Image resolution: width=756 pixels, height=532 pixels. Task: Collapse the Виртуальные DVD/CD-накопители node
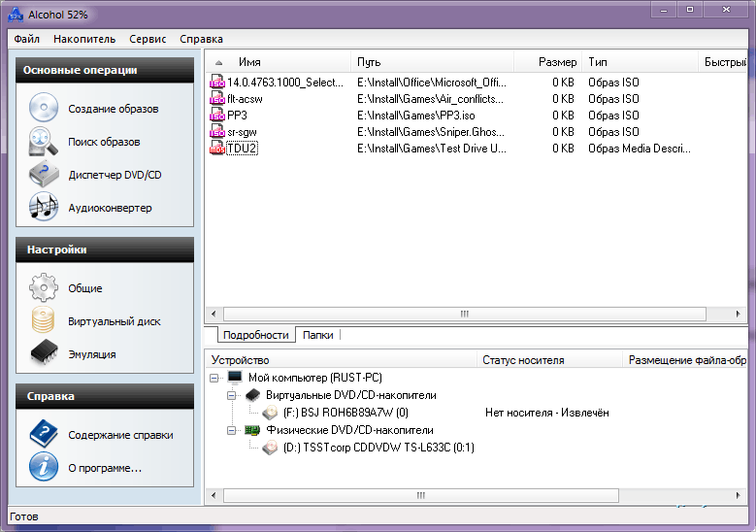[231, 395]
